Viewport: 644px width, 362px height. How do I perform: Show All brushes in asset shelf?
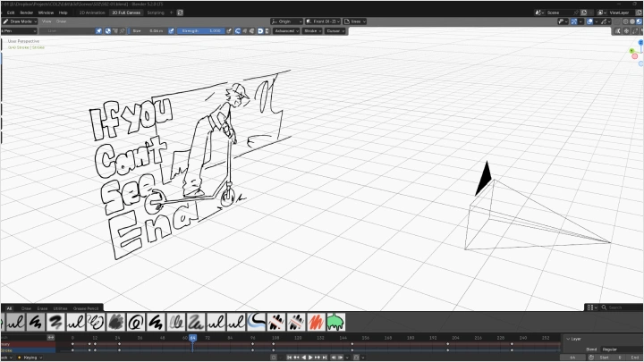pyautogui.click(x=9, y=308)
